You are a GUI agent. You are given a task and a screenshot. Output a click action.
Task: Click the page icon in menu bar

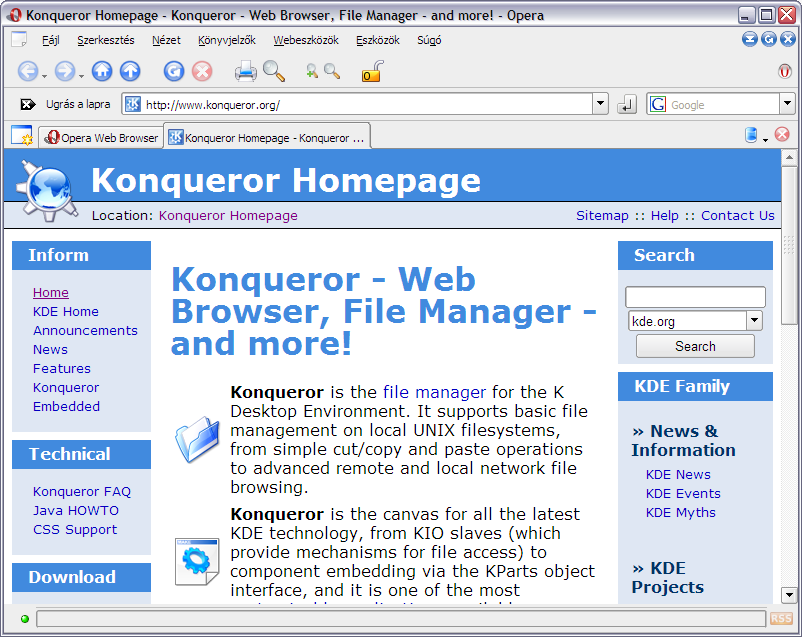click(x=19, y=39)
